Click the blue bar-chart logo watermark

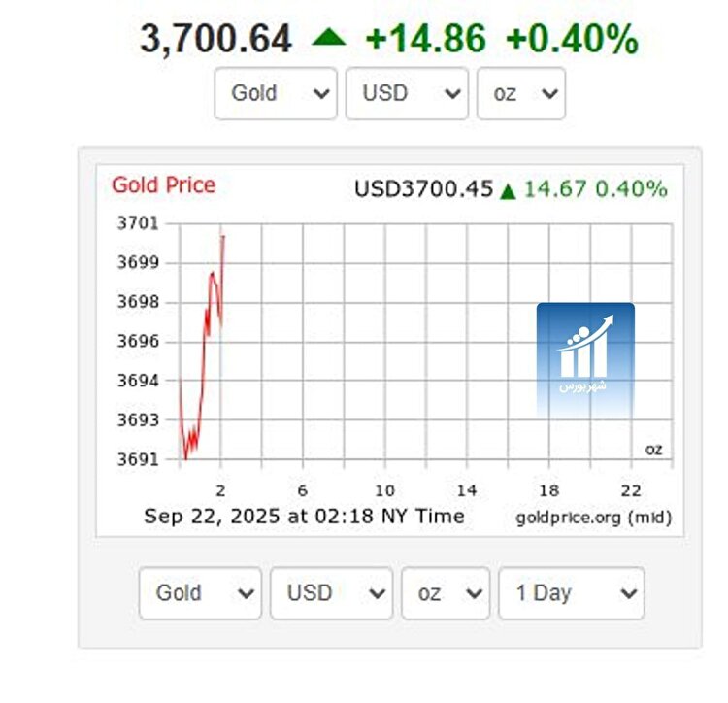pos(585,353)
